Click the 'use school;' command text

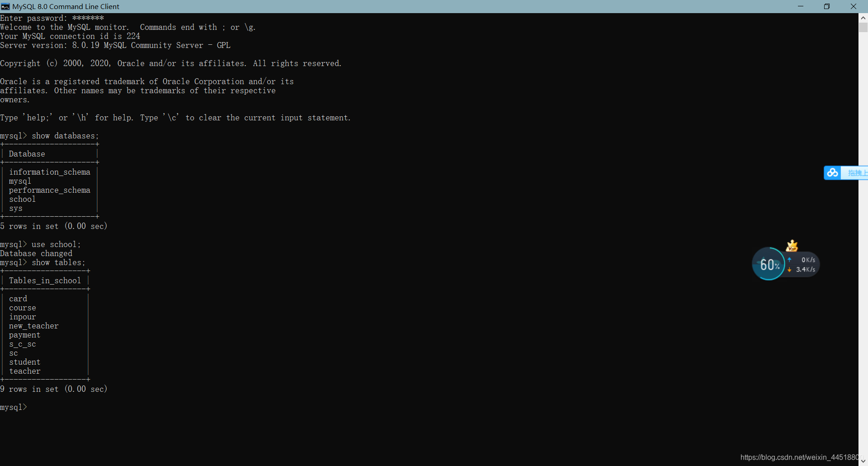click(56, 244)
